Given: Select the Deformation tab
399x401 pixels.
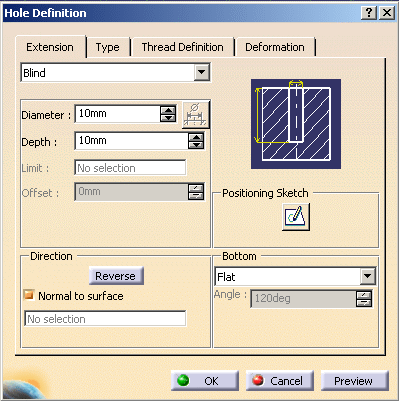Looking at the screenshot, I should click(x=275, y=47).
